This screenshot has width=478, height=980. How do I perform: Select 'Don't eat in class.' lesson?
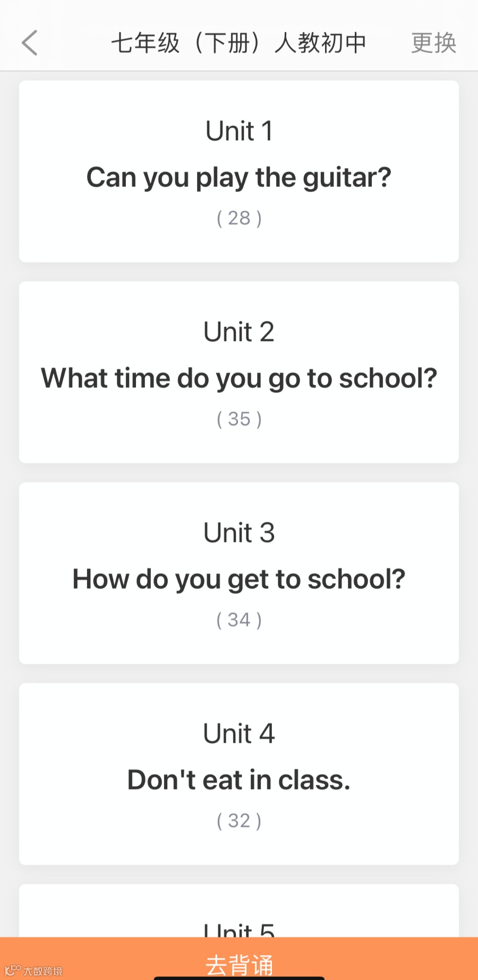(239, 780)
